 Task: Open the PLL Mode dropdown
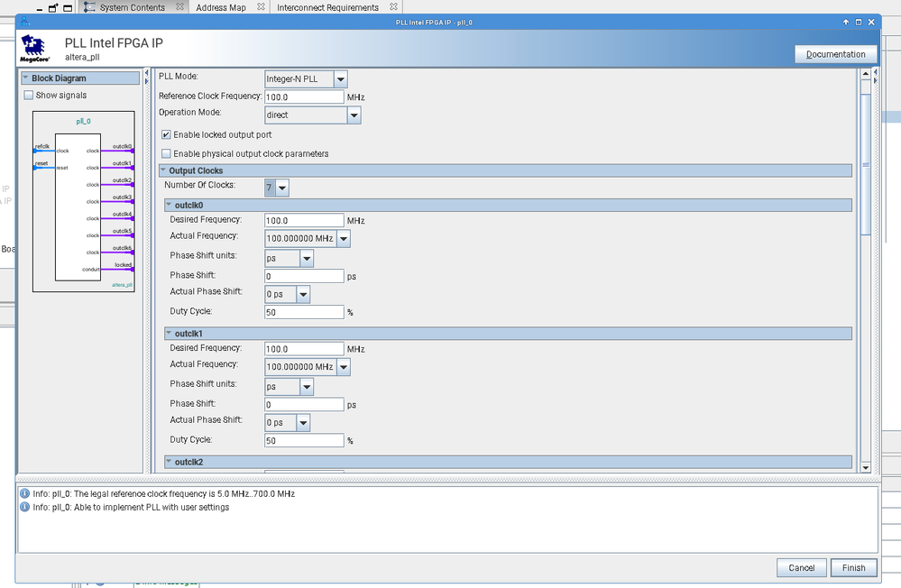(340, 78)
